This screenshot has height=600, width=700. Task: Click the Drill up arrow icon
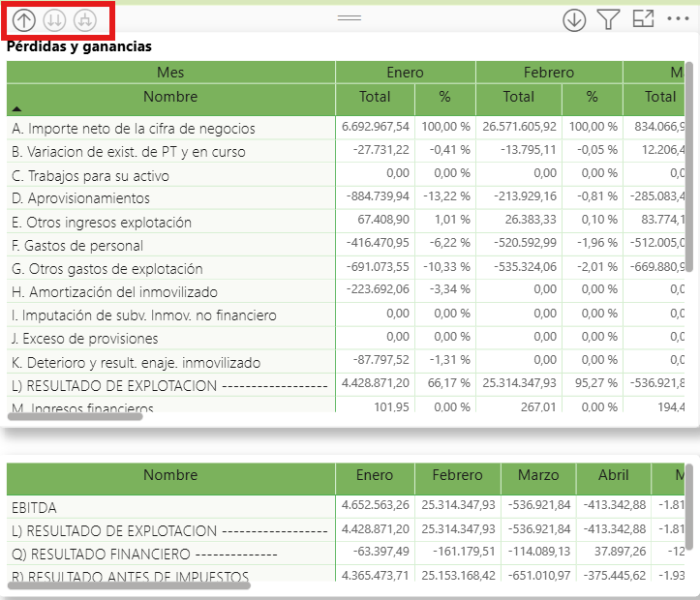point(24,19)
